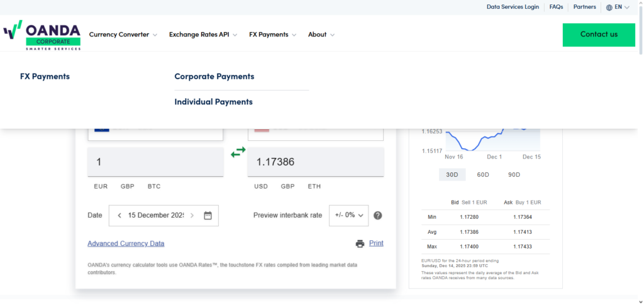Switch chart to 60D range

point(483,175)
